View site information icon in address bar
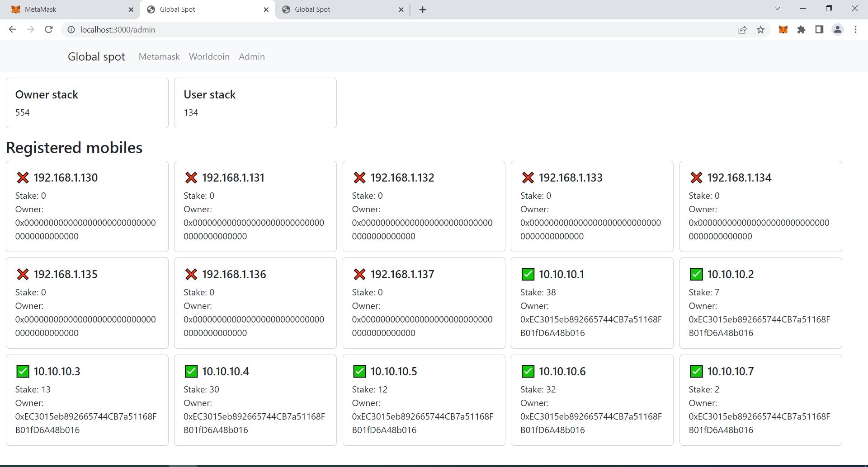868x467 pixels. (x=71, y=29)
